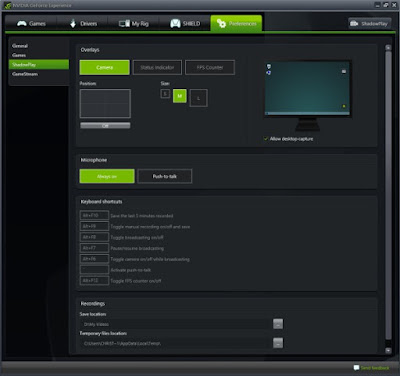Screen dimensions: 400x376
Task: Toggle Allow desktop capture checkbox
Action: coord(266,139)
